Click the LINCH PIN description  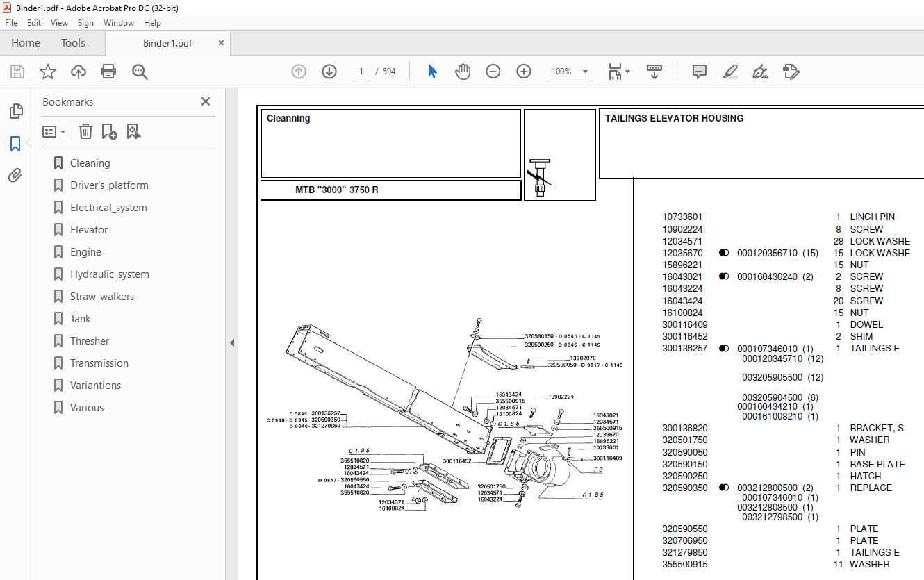873,217
